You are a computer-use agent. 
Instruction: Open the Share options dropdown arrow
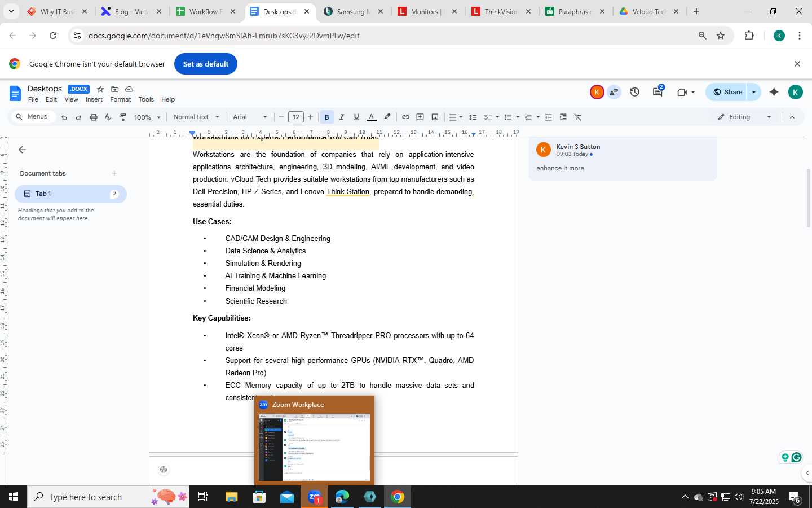click(x=754, y=92)
